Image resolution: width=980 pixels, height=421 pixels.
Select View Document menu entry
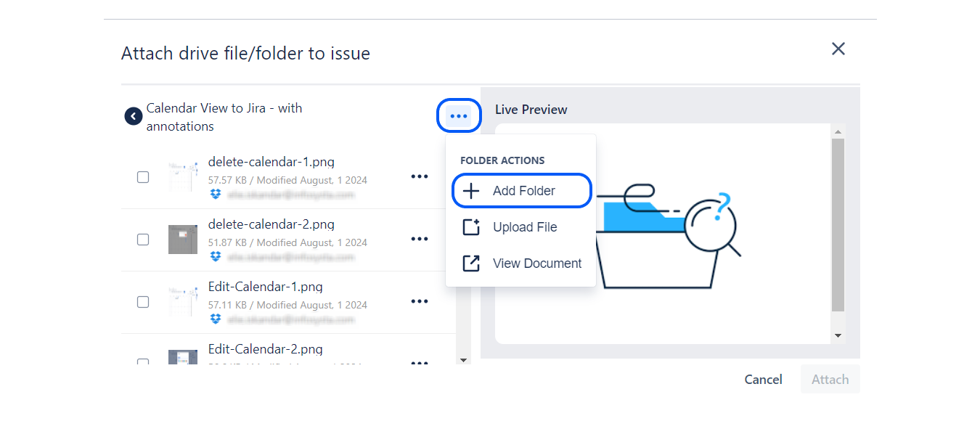pos(537,263)
